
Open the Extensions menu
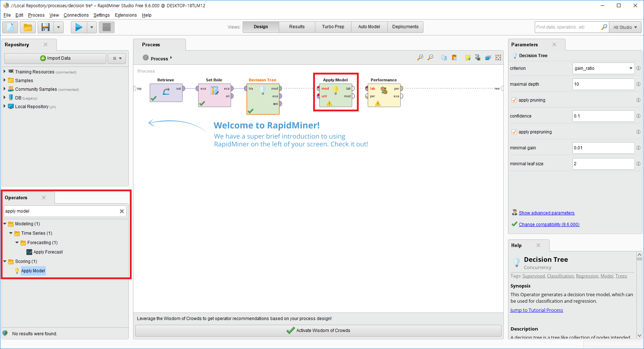[126, 15]
